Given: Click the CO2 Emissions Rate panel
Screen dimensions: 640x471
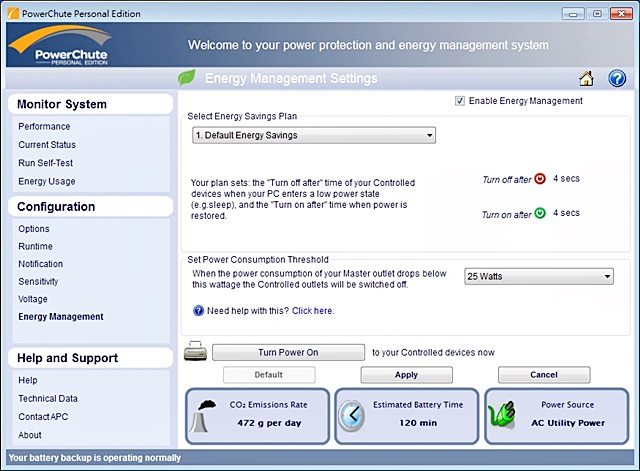Looking at the screenshot, I should 258,416.
